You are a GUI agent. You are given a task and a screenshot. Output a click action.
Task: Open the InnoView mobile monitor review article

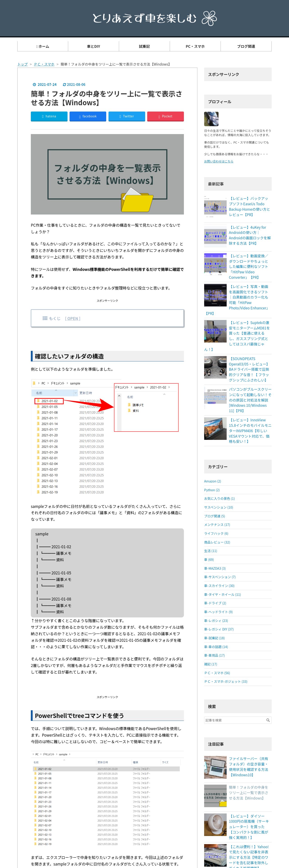tap(250, 431)
